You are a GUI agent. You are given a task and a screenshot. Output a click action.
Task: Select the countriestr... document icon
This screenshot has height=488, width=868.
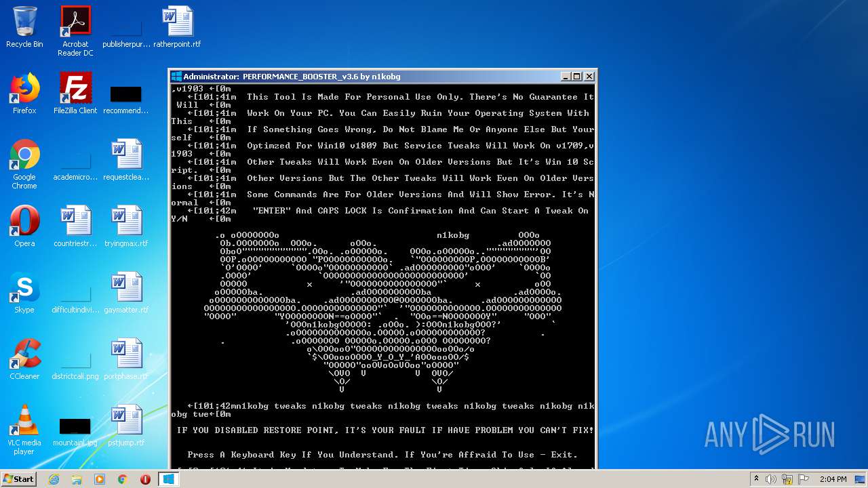pyautogui.click(x=75, y=226)
